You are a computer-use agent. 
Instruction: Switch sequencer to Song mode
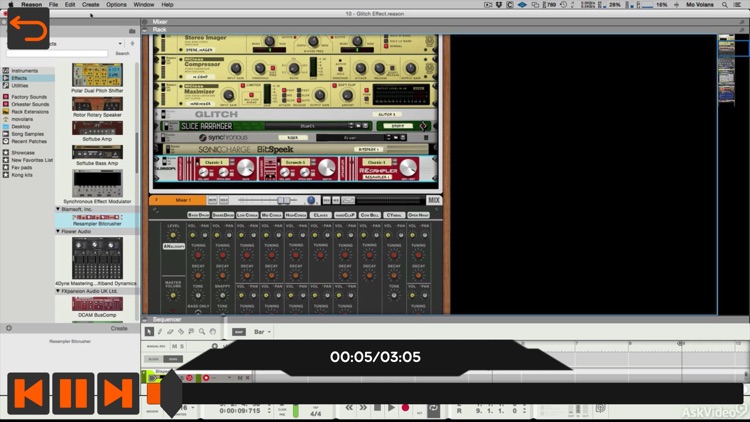tap(173, 359)
